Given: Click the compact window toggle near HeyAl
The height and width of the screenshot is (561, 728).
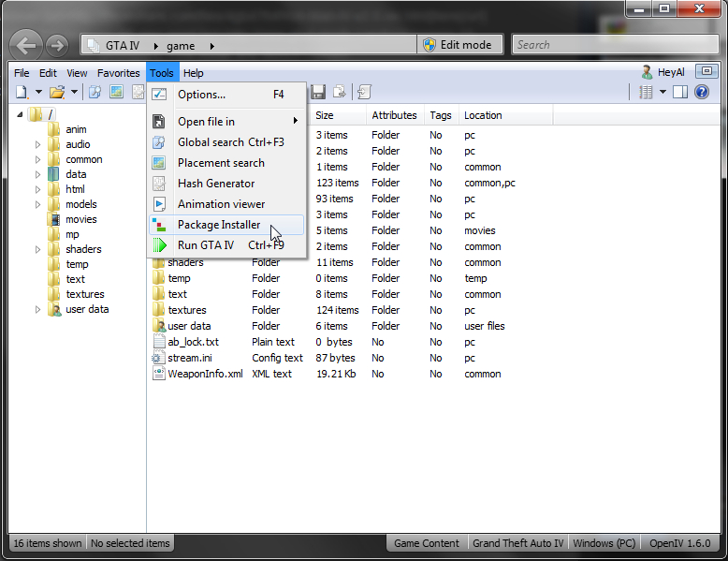Looking at the screenshot, I should pyautogui.click(x=706, y=71).
